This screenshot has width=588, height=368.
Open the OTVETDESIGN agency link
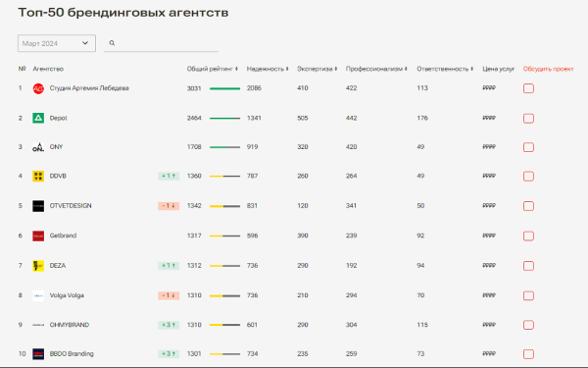click(x=71, y=206)
